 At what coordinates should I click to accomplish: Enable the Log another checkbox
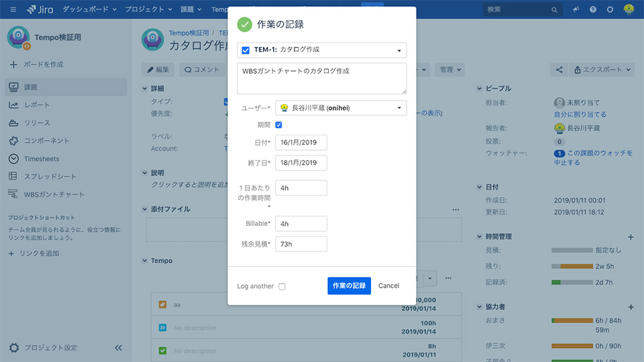(x=282, y=286)
